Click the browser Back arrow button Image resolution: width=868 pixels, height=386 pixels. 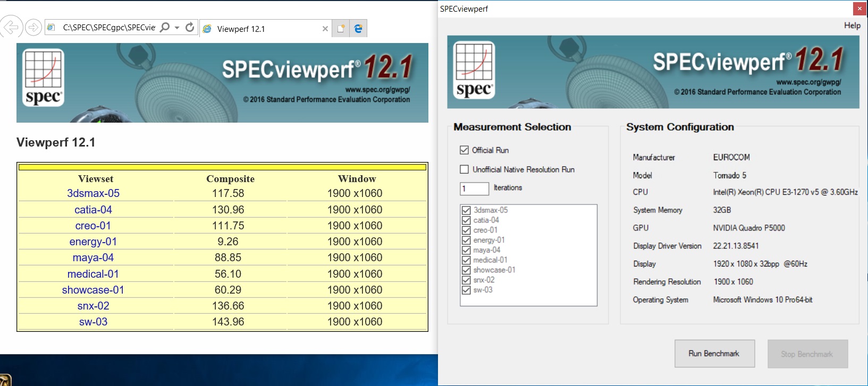[x=11, y=27]
